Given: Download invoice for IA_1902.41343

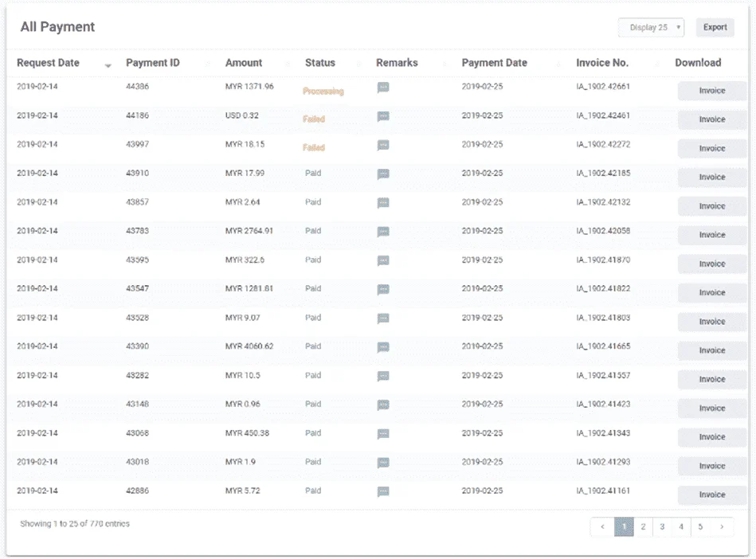Looking at the screenshot, I should pyautogui.click(x=711, y=437).
